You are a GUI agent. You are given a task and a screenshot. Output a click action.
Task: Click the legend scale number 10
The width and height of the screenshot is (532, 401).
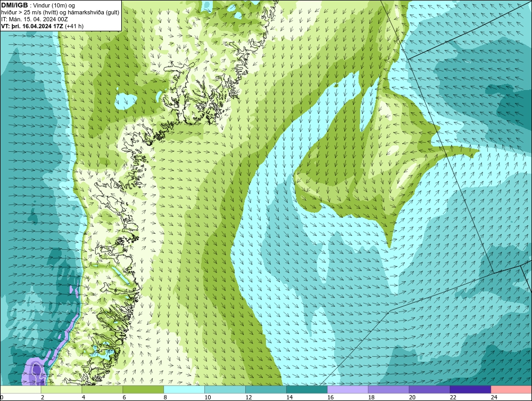click(x=207, y=397)
